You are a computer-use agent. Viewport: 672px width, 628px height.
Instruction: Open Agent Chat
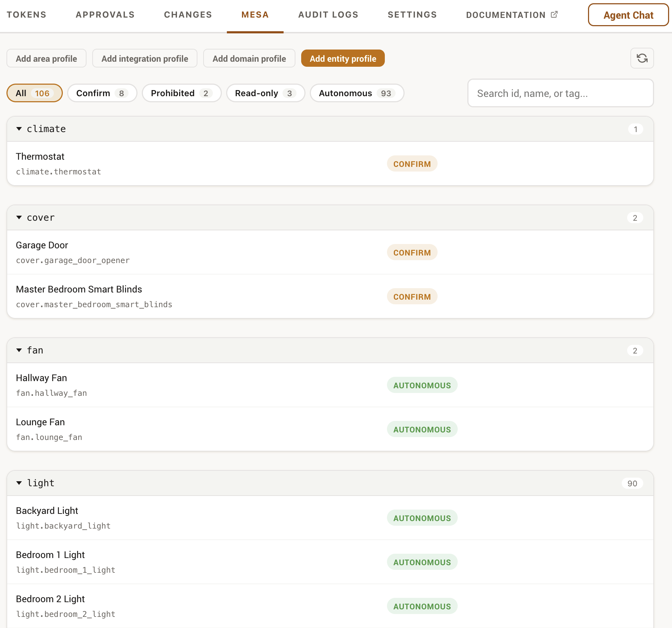click(x=628, y=15)
